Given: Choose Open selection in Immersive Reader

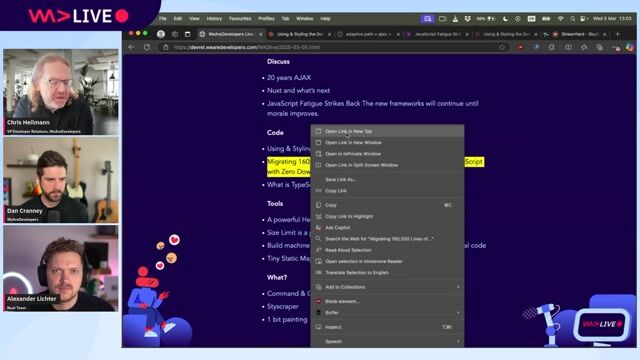Looking at the screenshot, I should (387, 261).
